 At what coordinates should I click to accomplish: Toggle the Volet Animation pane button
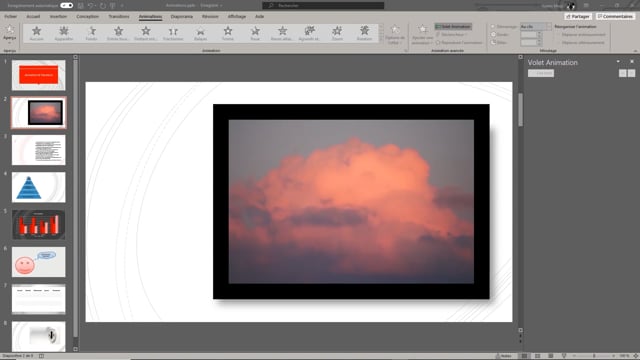[x=453, y=27]
